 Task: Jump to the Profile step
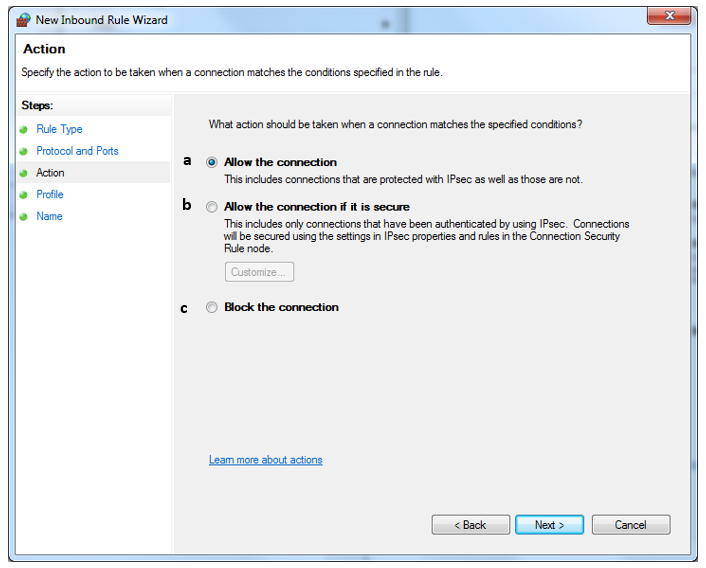[x=50, y=194]
